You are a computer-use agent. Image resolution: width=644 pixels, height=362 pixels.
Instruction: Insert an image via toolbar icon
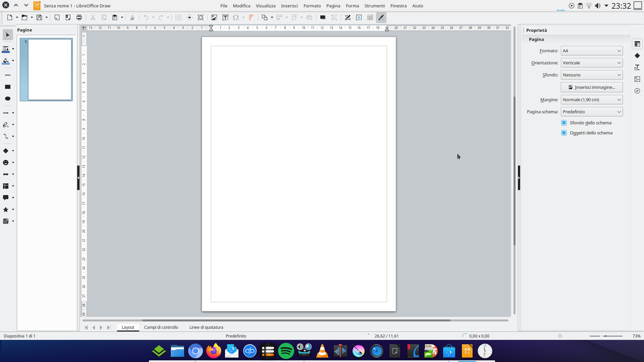pos(214,17)
